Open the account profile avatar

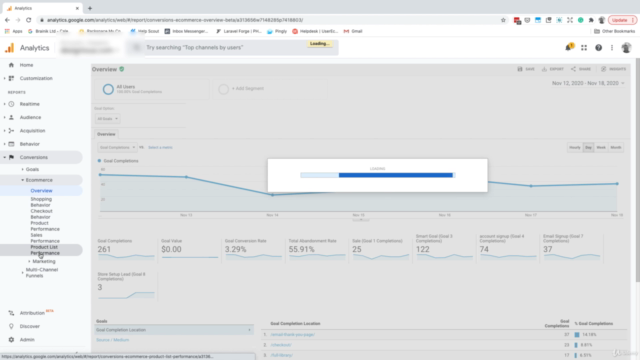(x=626, y=48)
